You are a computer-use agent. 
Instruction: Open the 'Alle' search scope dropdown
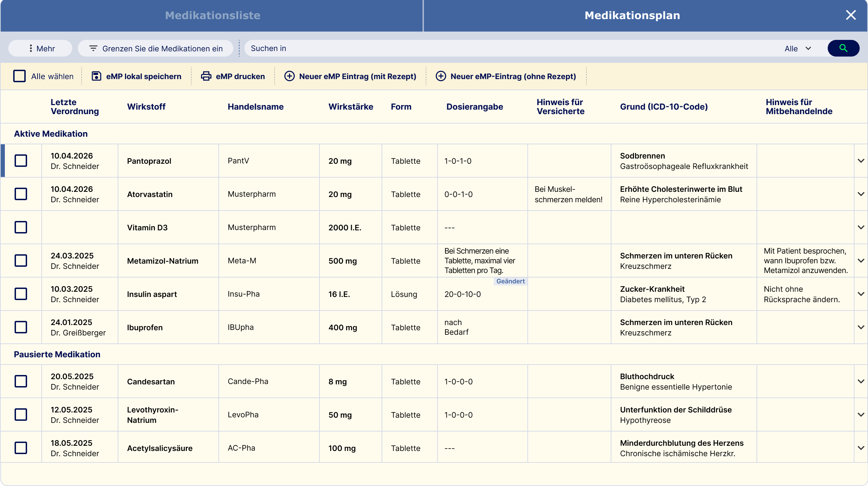click(x=799, y=48)
